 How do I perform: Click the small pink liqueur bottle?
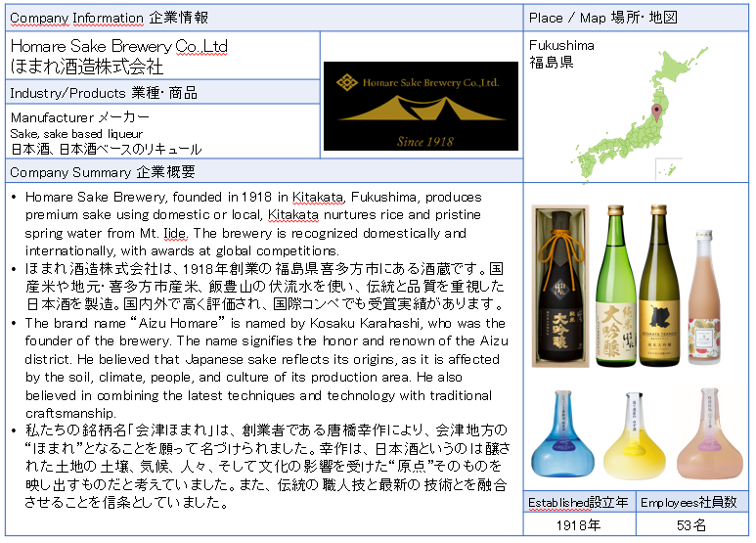pyautogui.click(x=704, y=295)
